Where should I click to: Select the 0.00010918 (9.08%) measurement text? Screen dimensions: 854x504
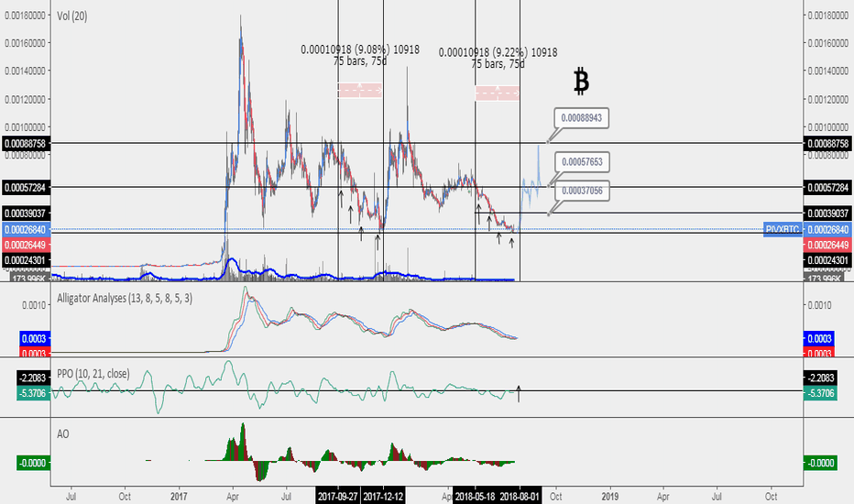coord(360,49)
